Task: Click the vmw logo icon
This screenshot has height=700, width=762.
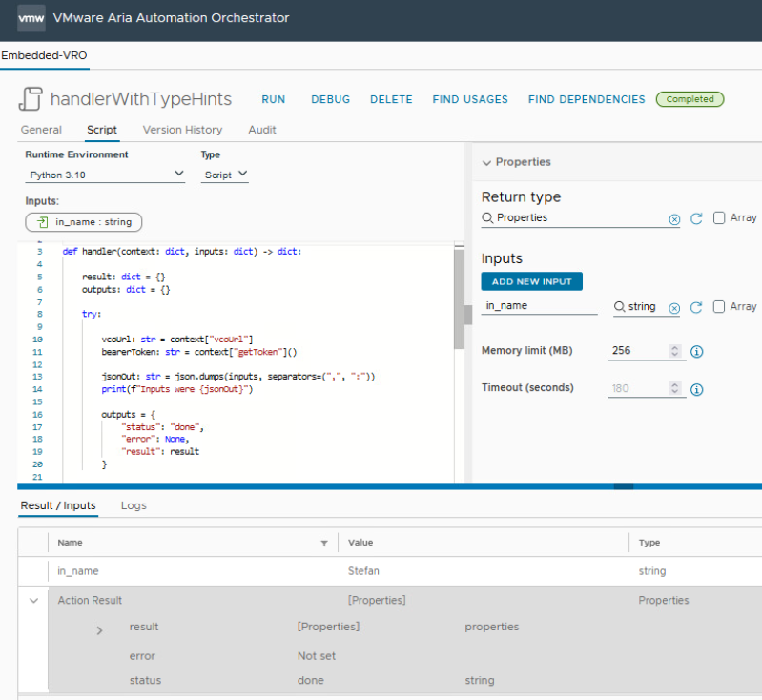Action: pyautogui.click(x=31, y=18)
